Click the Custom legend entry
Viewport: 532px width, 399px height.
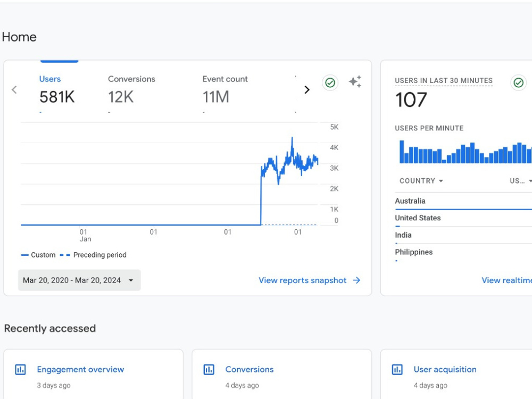(38, 255)
